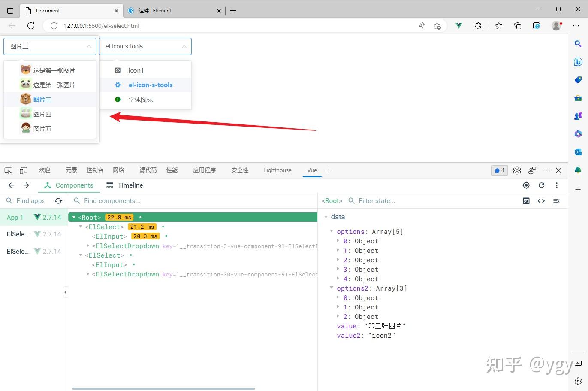Switch to the 组件 | Element browser tab
The width and height of the screenshot is (588, 391).
coord(175,11)
